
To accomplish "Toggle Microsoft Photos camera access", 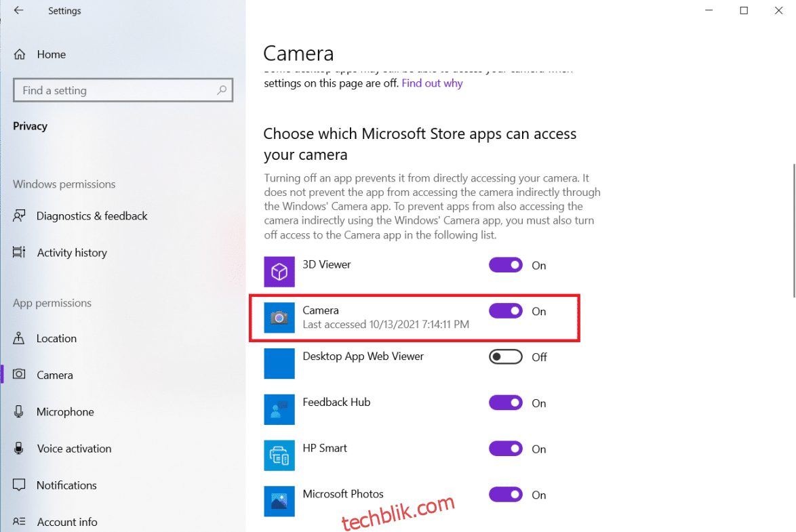I will click(x=506, y=495).
